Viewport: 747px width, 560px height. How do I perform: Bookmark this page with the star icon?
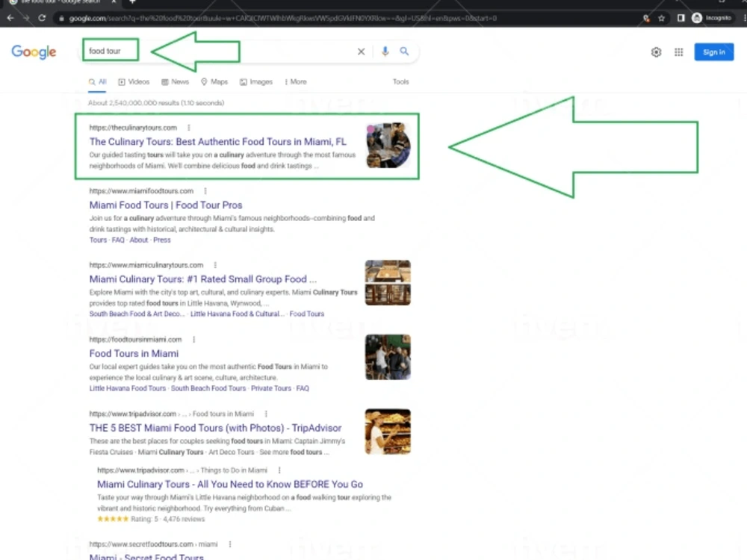(661, 18)
